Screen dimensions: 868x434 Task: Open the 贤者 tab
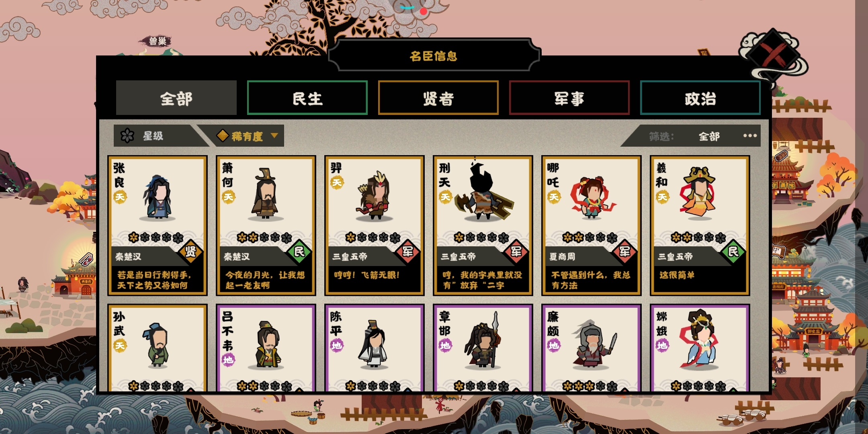point(438,98)
